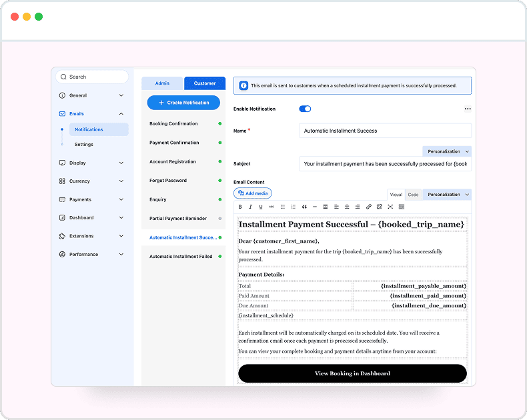Expand the Extensions section chevron
This screenshot has height=420, width=527.
click(x=121, y=236)
